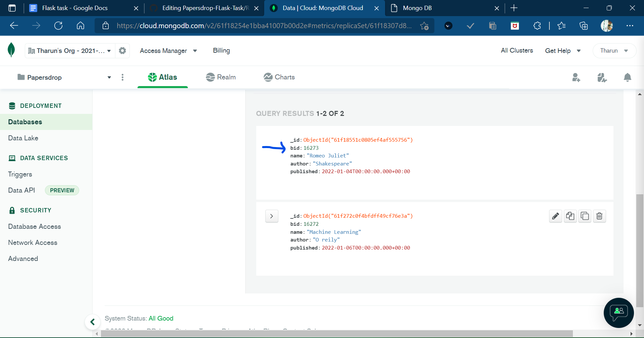This screenshot has height=338, width=644.
Task: Open the in-app support chat bubble
Action: point(618,313)
